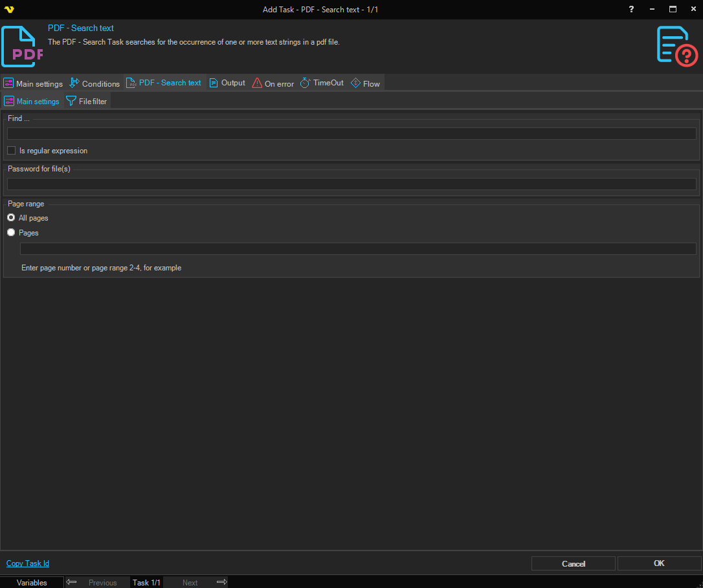The width and height of the screenshot is (703, 588).
Task: Open the File filter sub-tab
Action: point(87,102)
